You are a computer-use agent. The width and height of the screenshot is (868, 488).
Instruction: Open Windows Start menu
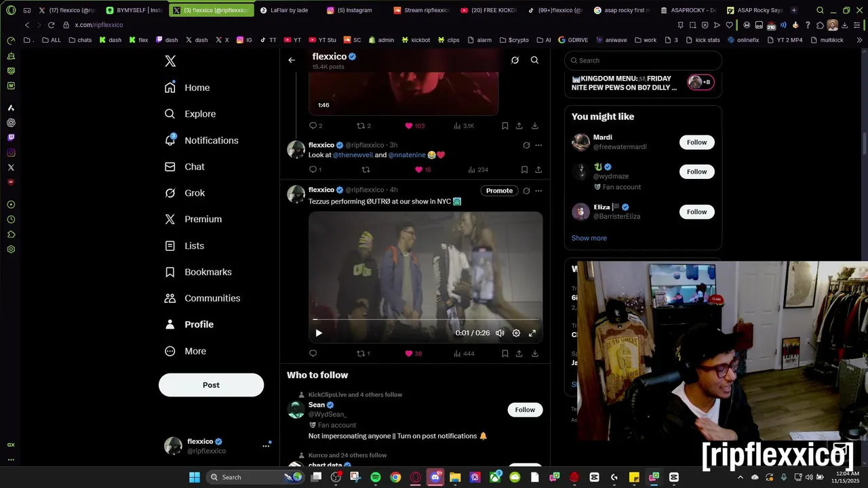195,477
